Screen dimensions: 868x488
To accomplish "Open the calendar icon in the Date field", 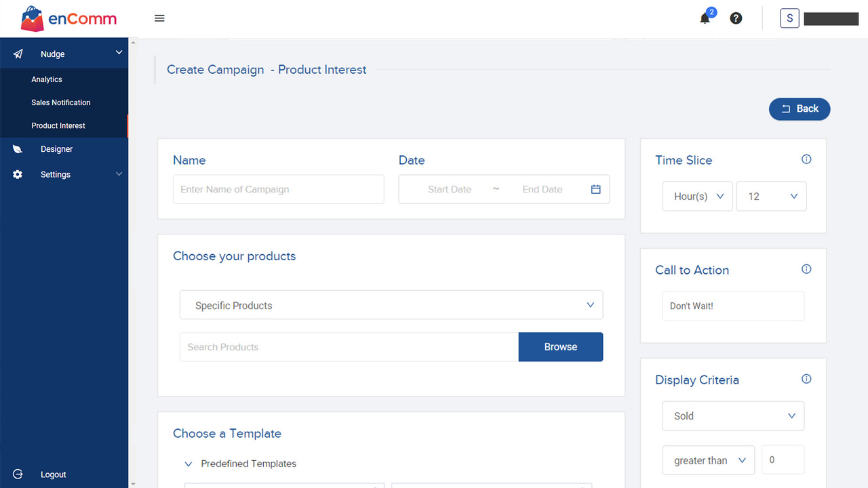I will pyautogui.click(x=595, y=189).
